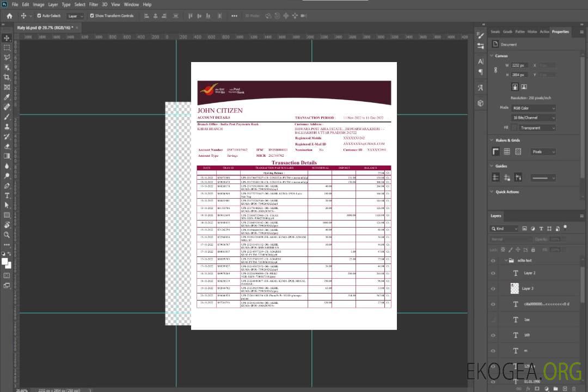Switch to the History tab
The width and height of the screenshot is (588, 392).
coord(532,32)
